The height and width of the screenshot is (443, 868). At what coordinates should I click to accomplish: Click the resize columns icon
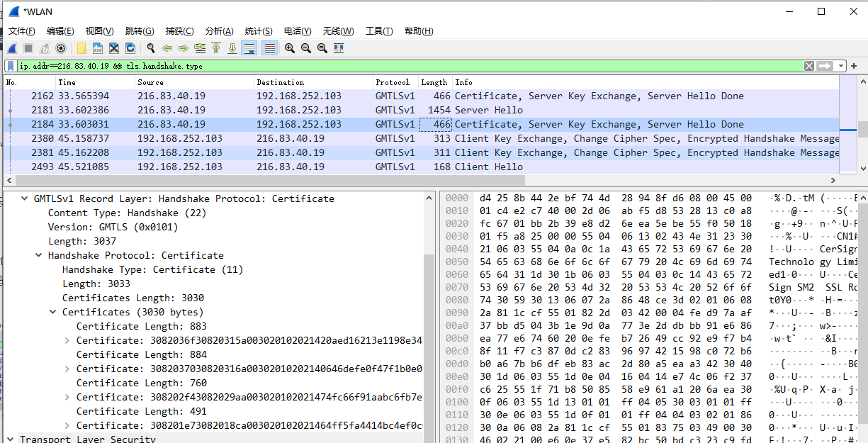coord(339,48)
